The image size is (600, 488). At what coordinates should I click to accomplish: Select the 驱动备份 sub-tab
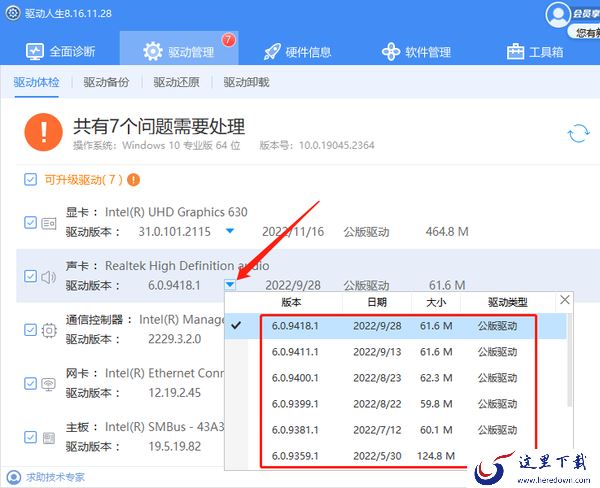point(106,82)
